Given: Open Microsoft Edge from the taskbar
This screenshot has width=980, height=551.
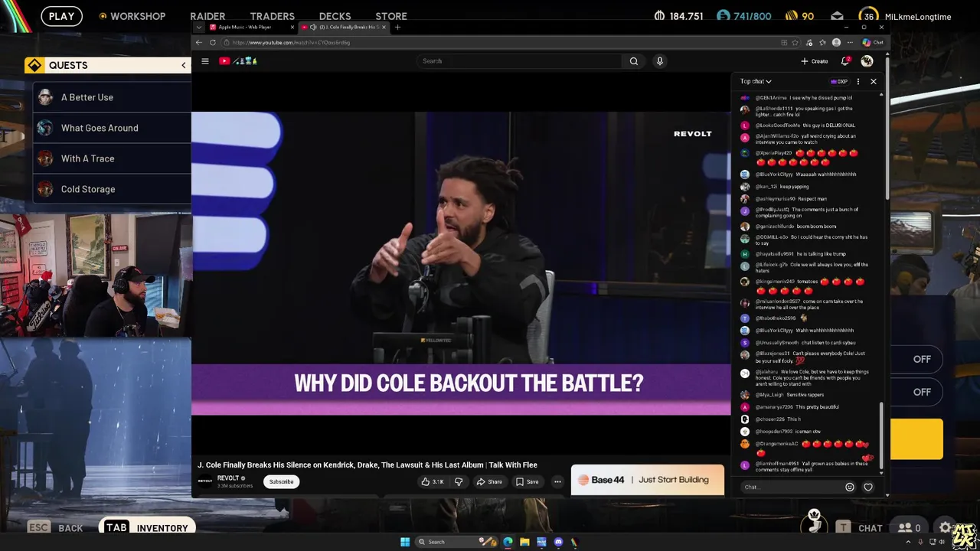Looking at the screenshot, I should pos(508,542).
